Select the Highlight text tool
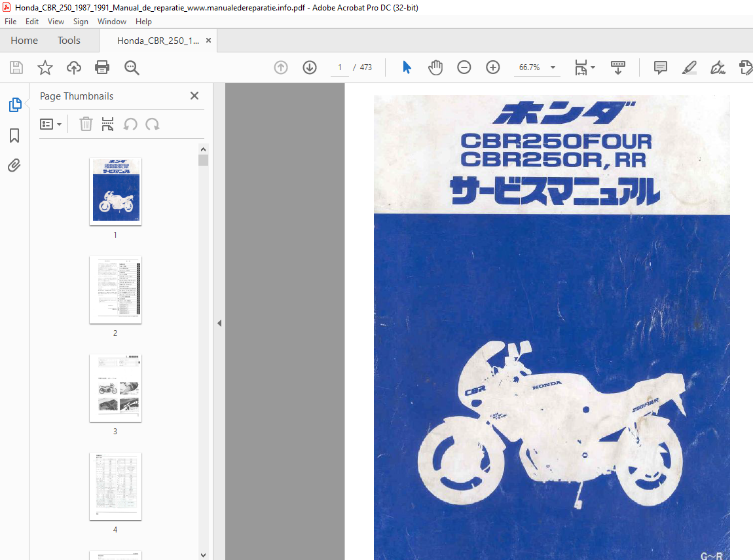Image resolution: width=753 pixels, height=560 pixels. pos(689,67)
